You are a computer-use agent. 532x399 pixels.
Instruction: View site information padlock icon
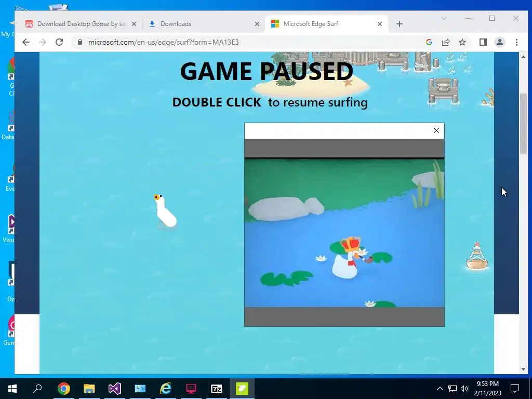(79, 42)
